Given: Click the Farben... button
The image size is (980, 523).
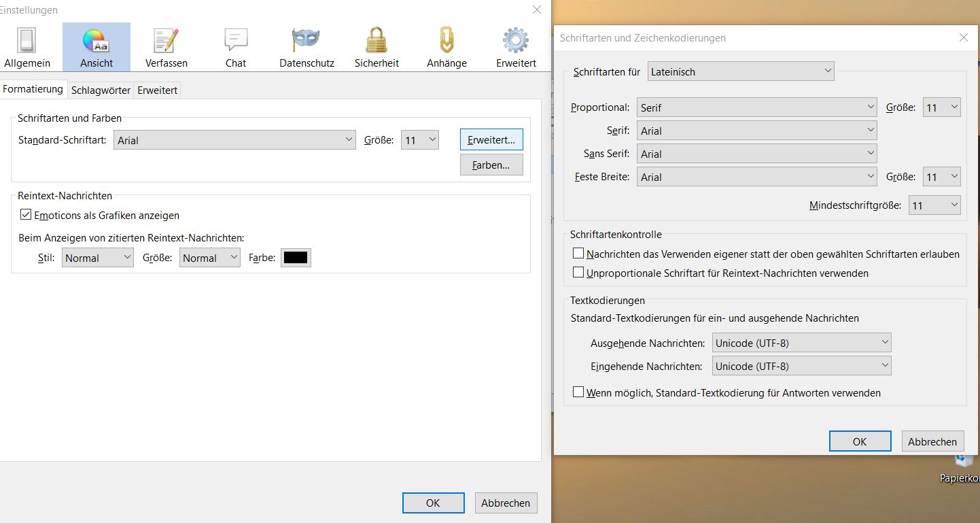Looking at the screenshot, I should coord(491,165).
